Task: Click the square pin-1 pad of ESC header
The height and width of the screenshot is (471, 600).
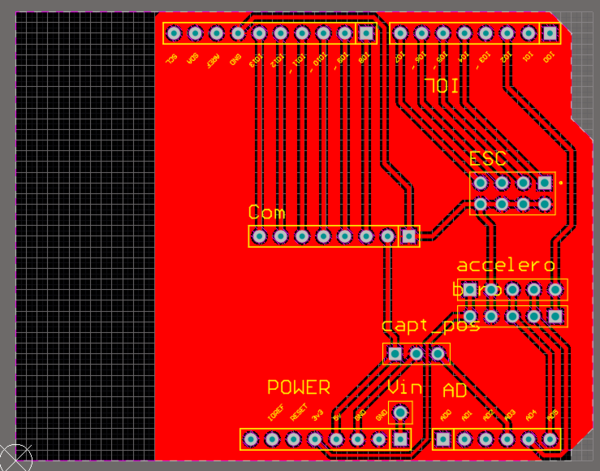Action: click(545, 183)
